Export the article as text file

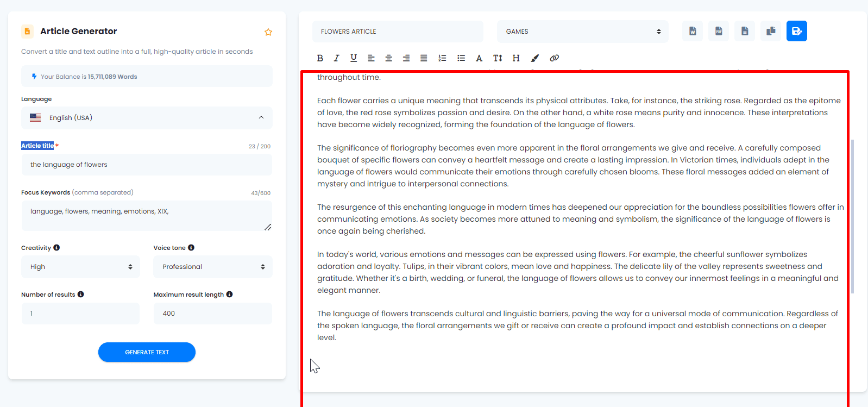pos(745,31)
